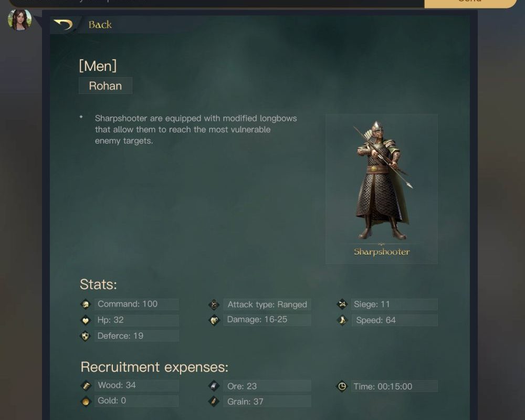Viewport: 525px width, 420px height.
Task: Click the Grain resource icon
Action: click(214, 401)
